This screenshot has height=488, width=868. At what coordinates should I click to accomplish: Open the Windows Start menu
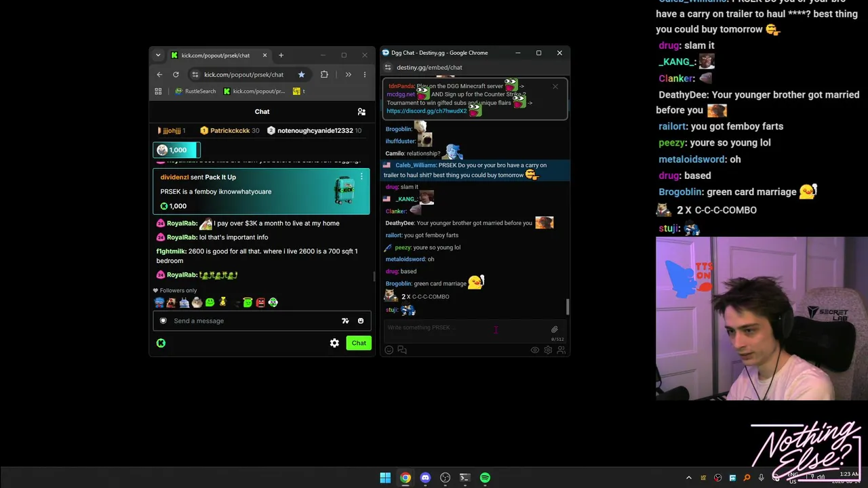(385, 478)
